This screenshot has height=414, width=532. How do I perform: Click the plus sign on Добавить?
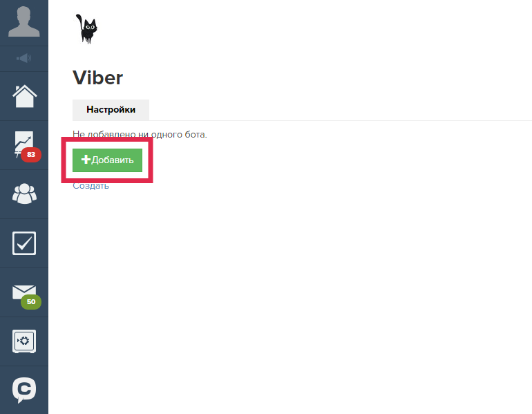(86, 160)
